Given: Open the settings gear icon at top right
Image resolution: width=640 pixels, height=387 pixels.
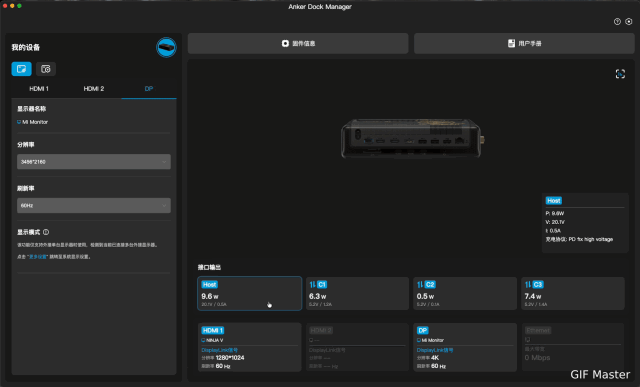Looking at the screenshot, I should coord(629,22).
